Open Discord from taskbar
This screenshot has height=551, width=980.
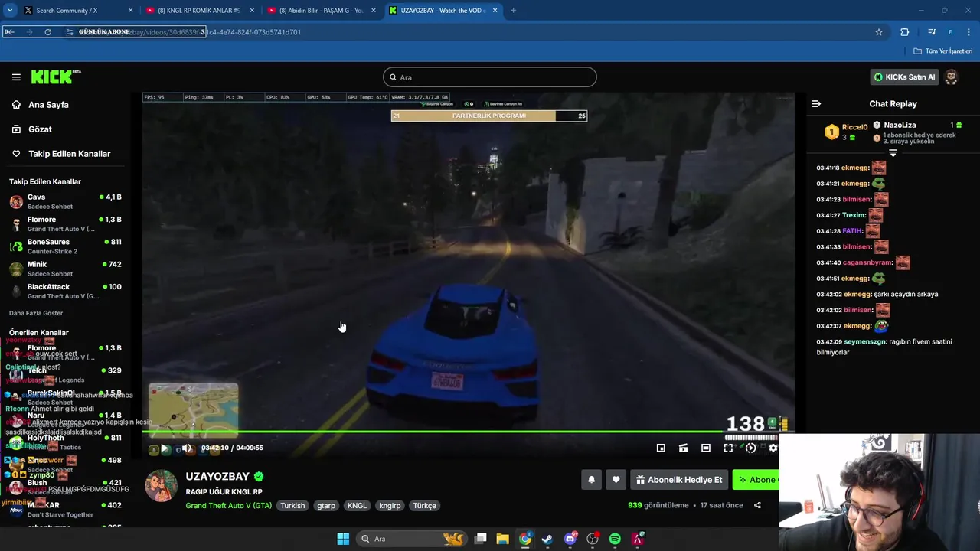[x=570, y=539]
